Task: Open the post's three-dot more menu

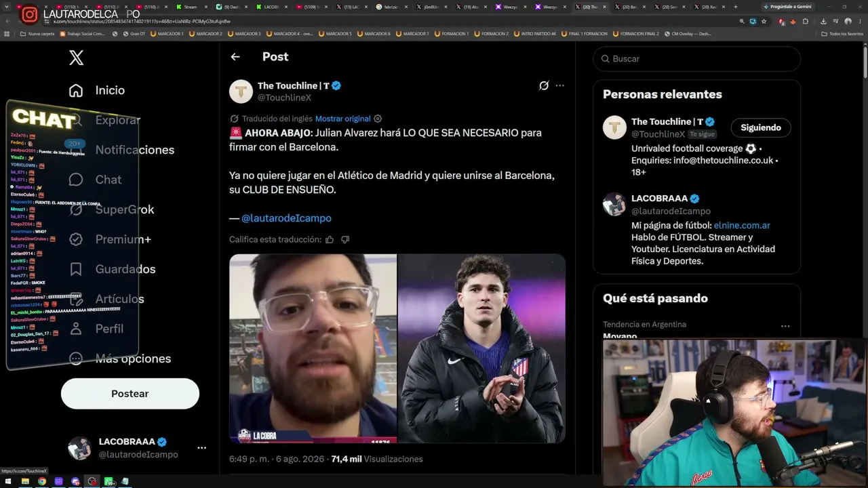Action: point(559,85)
